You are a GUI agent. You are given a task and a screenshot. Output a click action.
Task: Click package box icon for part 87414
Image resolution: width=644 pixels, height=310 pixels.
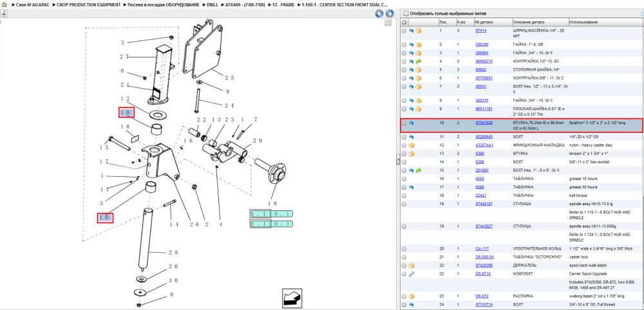pos(419,31)
